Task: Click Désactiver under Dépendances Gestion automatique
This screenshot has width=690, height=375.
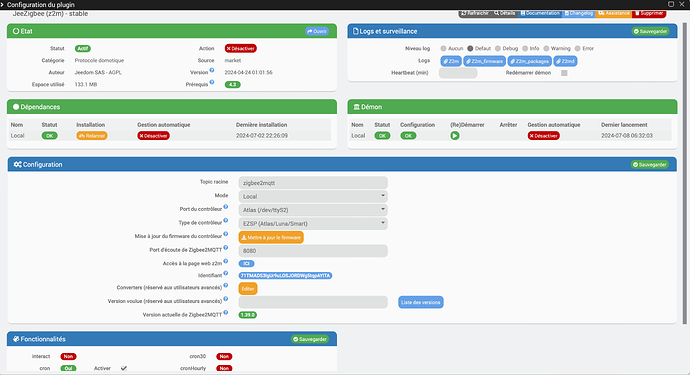Action: (153, 136)
